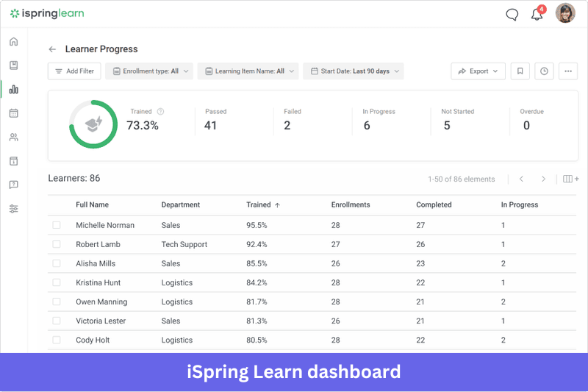The width and height of the screenshot is (588, 392).
Task: Click the Not Started 5 statistic
Action: 457,120
